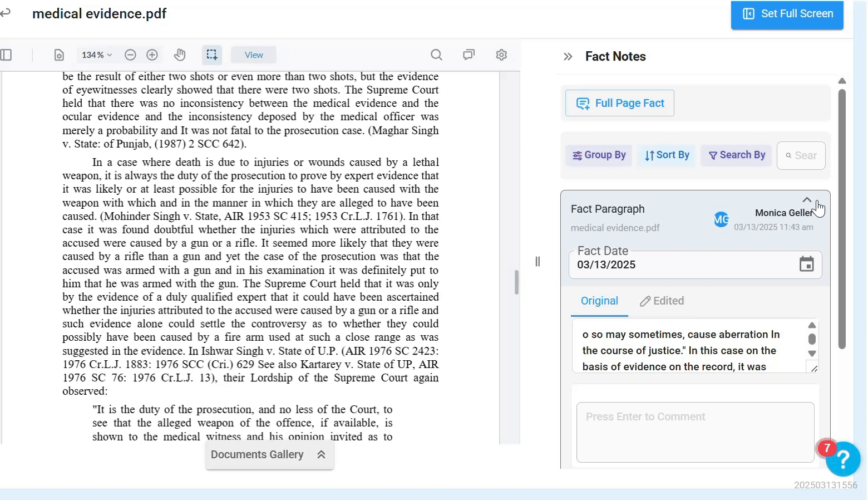The image size is (868, 500).
Task: Click the fact text resize grip
Action: coord(814,368)
